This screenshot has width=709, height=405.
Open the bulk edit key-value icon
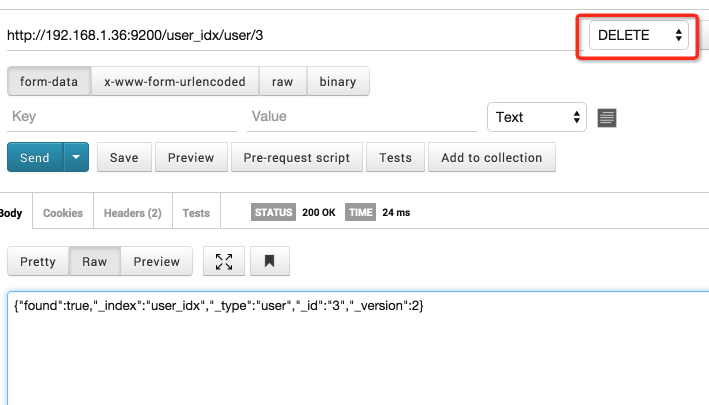point(607,118)
